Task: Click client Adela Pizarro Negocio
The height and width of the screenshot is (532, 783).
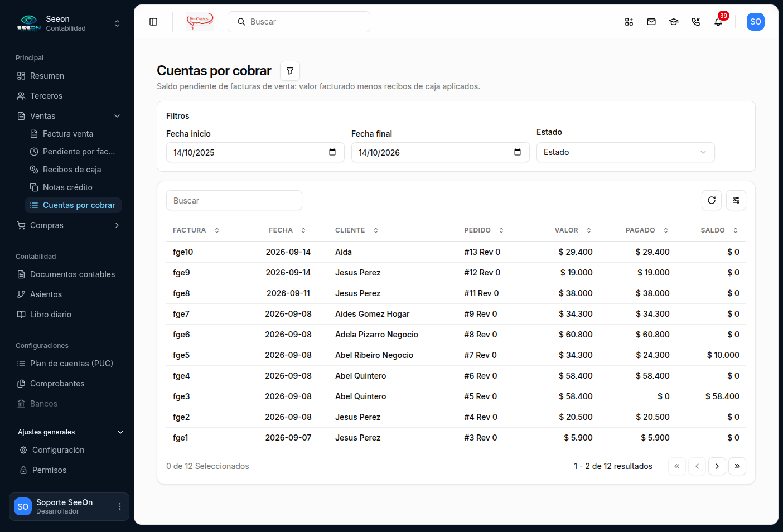Action: click(376, 335)
